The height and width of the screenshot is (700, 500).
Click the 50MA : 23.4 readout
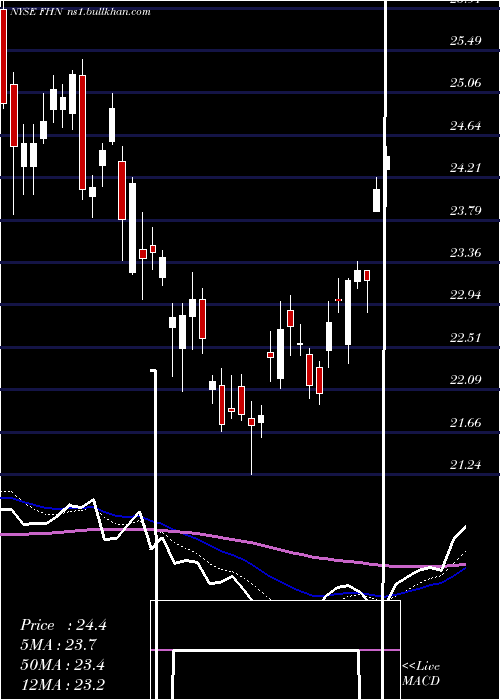tap(63, 664)
